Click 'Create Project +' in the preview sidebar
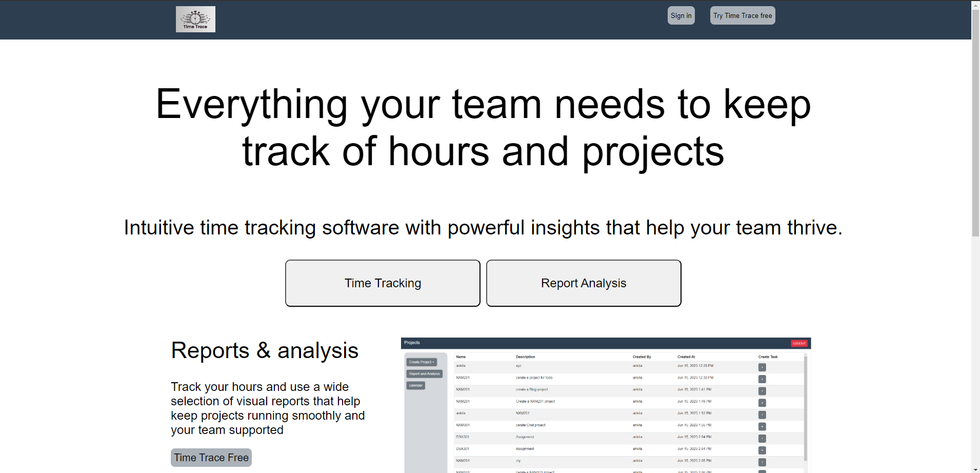 pos(421,362)
